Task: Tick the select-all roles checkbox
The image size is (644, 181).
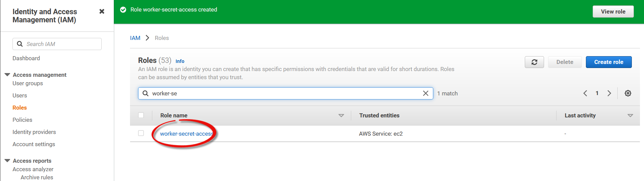Action: [x=141, y=115]
